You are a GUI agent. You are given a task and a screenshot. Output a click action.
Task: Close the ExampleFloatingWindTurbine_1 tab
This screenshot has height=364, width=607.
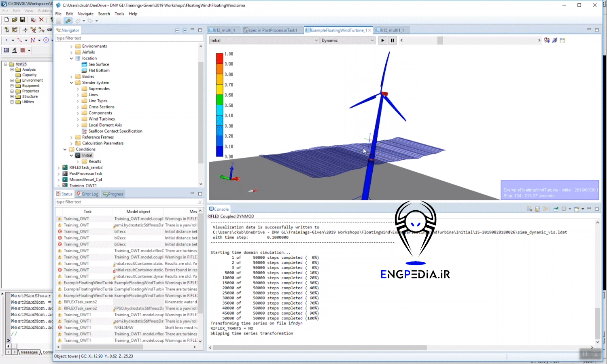click(369, 30)
